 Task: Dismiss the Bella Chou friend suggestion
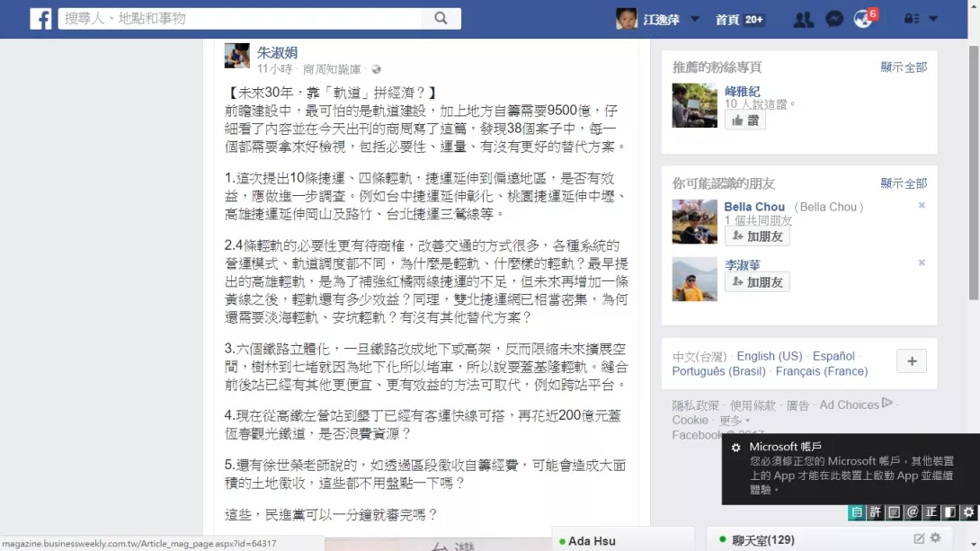[922, 205]
